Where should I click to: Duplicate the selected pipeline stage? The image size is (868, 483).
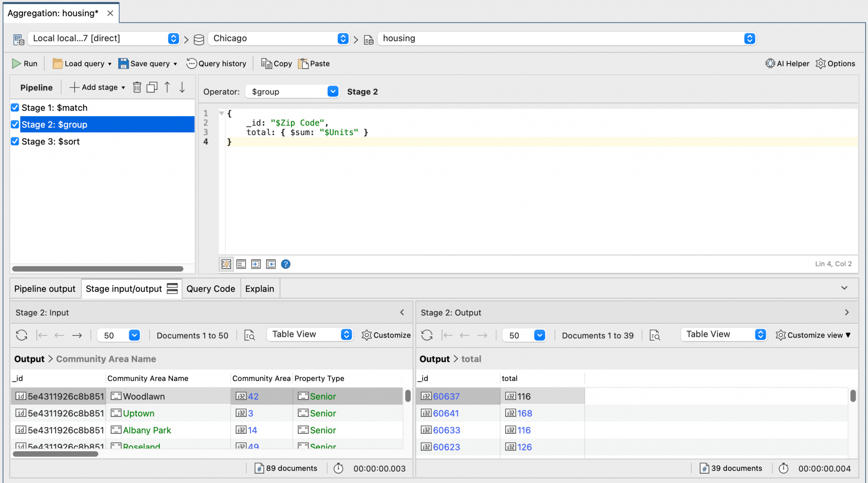(x=152, y=87)
